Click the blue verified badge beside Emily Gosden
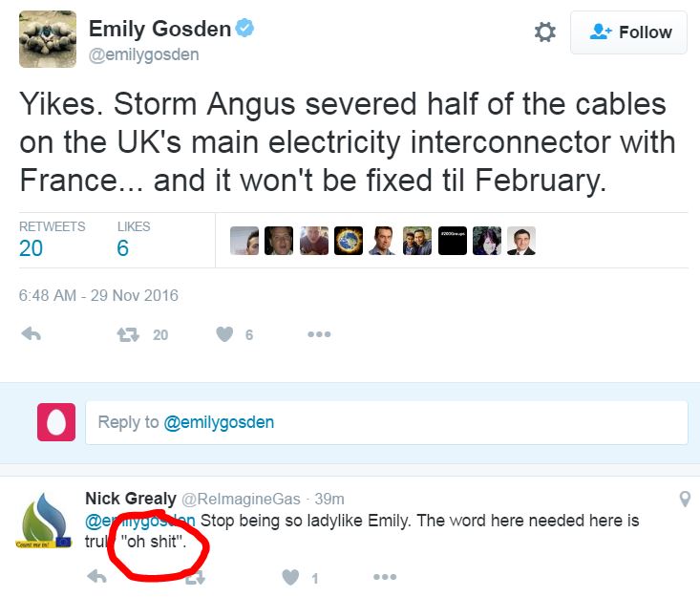The width and height of the screenshot is (700, 597). coord(245,30)
